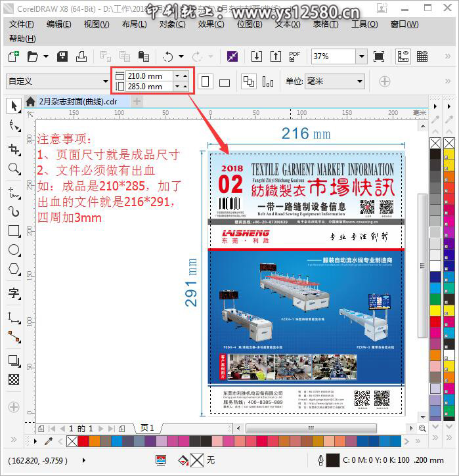Select the Crop tool

point(14,149)
